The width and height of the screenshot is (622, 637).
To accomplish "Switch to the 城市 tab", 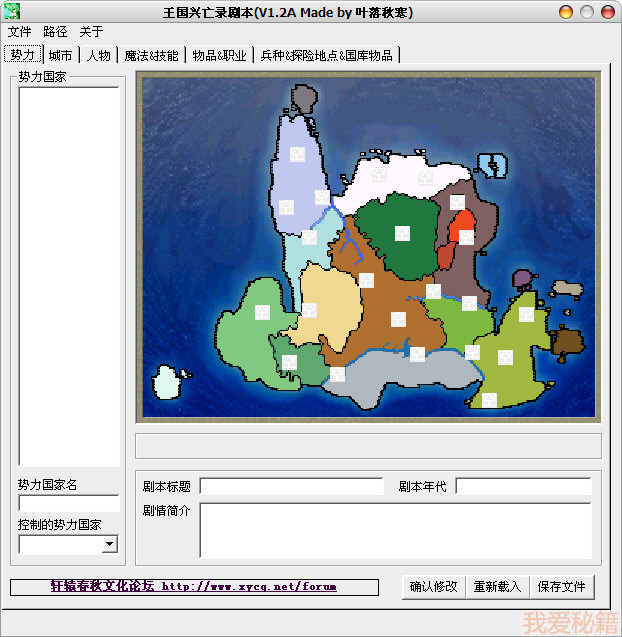I will pyautogui.click(x=60, y=55).
